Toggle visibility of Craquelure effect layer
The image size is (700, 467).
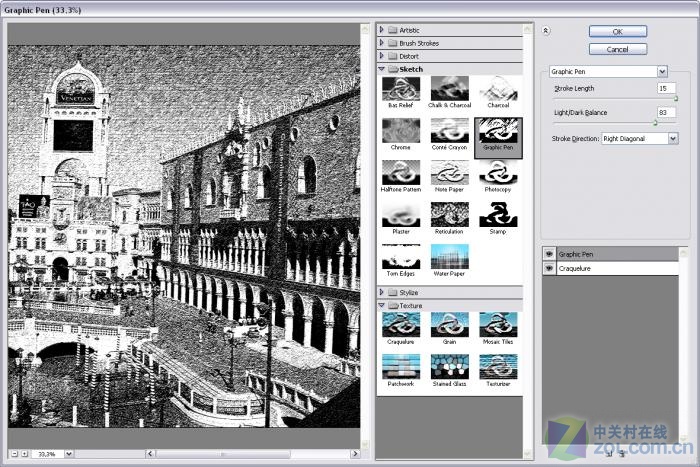pos(548,269)
